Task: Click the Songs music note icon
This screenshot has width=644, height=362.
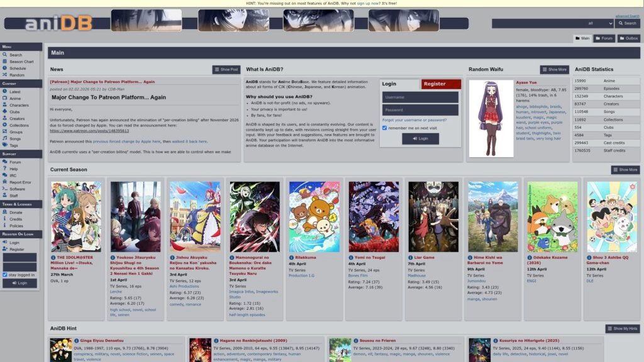Action: [x=5, y=138]
